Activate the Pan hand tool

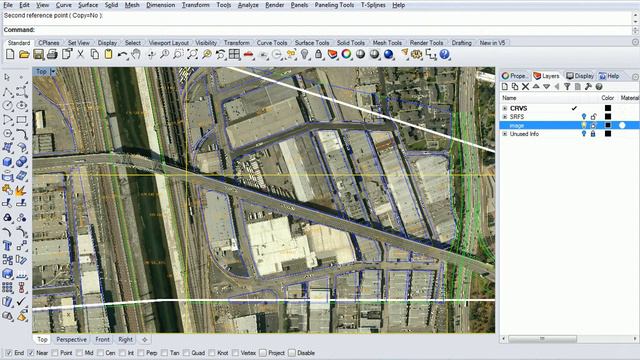coord(136,54)
